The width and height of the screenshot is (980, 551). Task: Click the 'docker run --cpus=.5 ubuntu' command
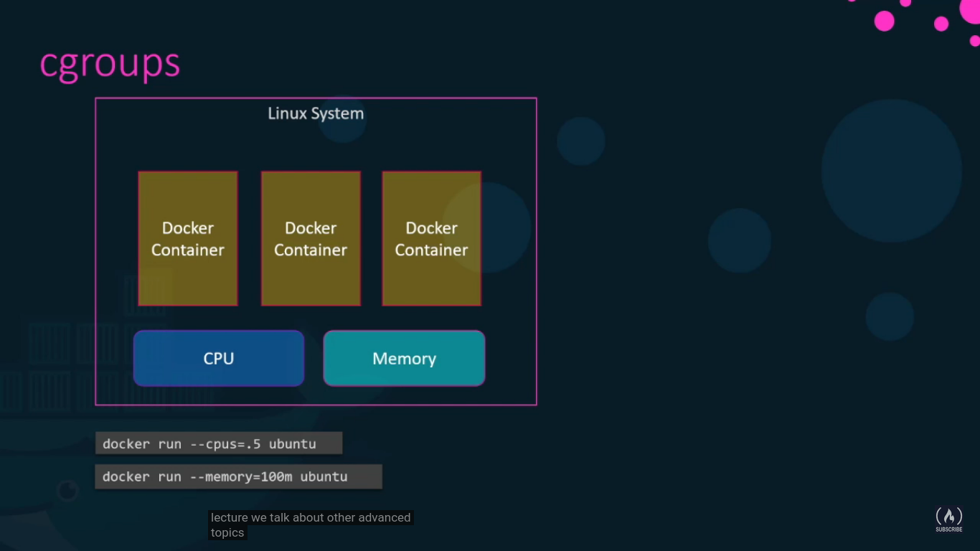[x=219, y=443]
